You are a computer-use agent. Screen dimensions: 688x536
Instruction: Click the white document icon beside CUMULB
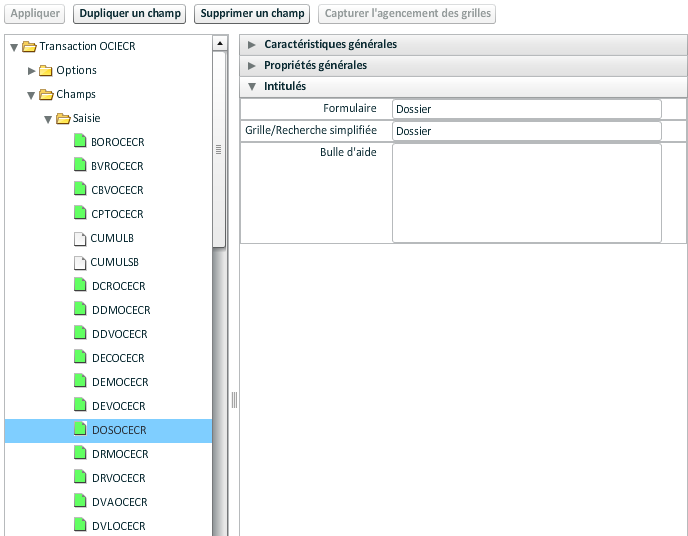pyautogui.click(x=81, y=238)
